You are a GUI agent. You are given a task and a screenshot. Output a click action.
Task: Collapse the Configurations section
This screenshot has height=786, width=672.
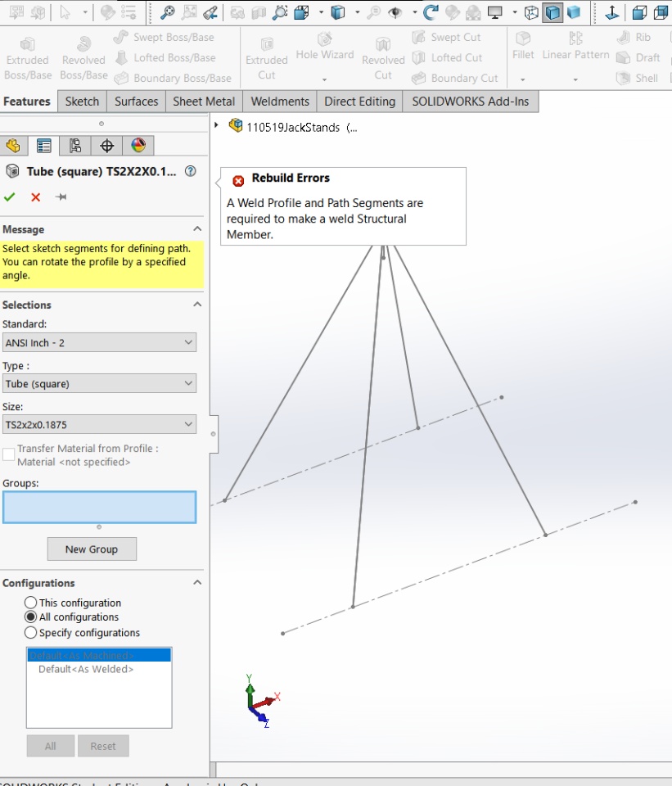tap(197, 583)
